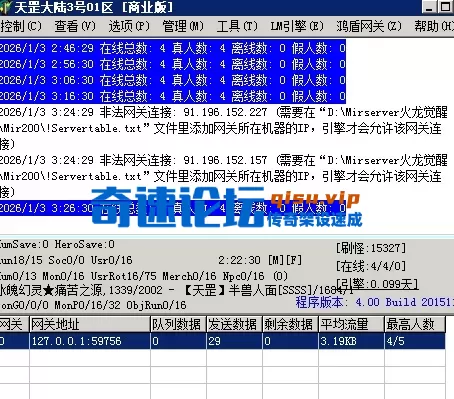
Task: Select the log line dated 2026/1/3 2:56:30
Action: tap(173, 64)
